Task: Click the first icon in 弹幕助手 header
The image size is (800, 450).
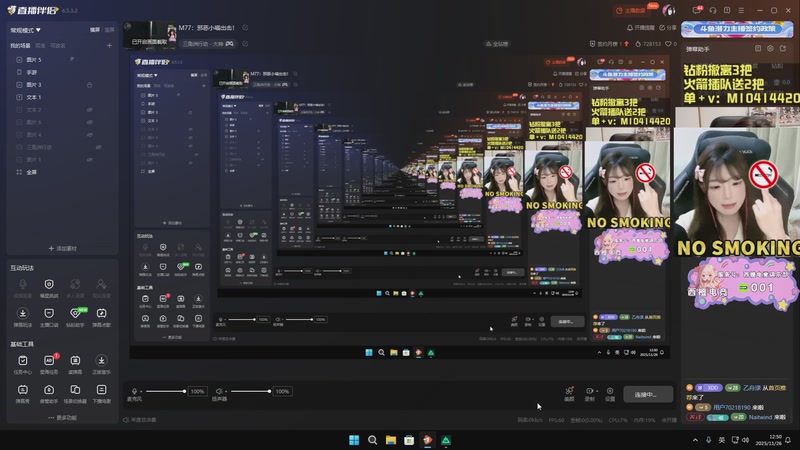Action: pos(758,48)
